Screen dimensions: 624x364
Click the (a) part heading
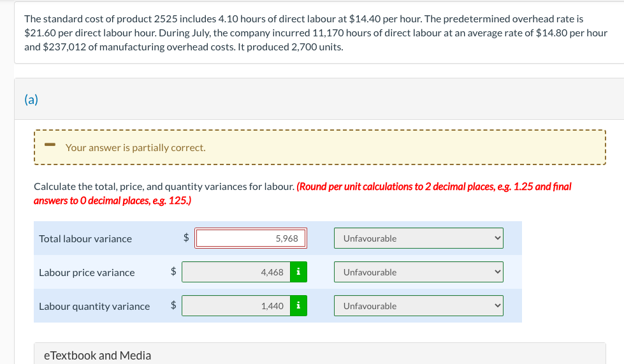point(31,99)
